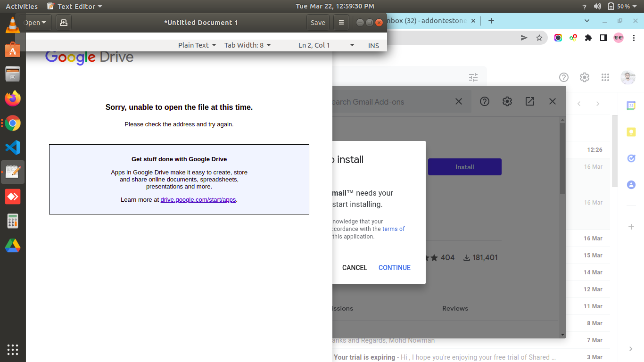Open the clock and calendar in top bar
Viewport: 644px width, 362px height.
point(335,6)
